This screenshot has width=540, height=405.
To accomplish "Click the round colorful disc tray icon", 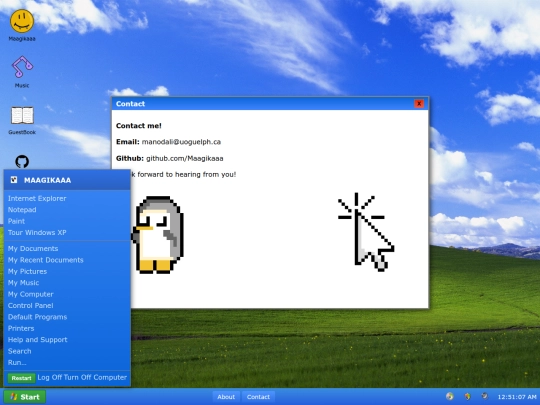I will (x=449, y=396).
